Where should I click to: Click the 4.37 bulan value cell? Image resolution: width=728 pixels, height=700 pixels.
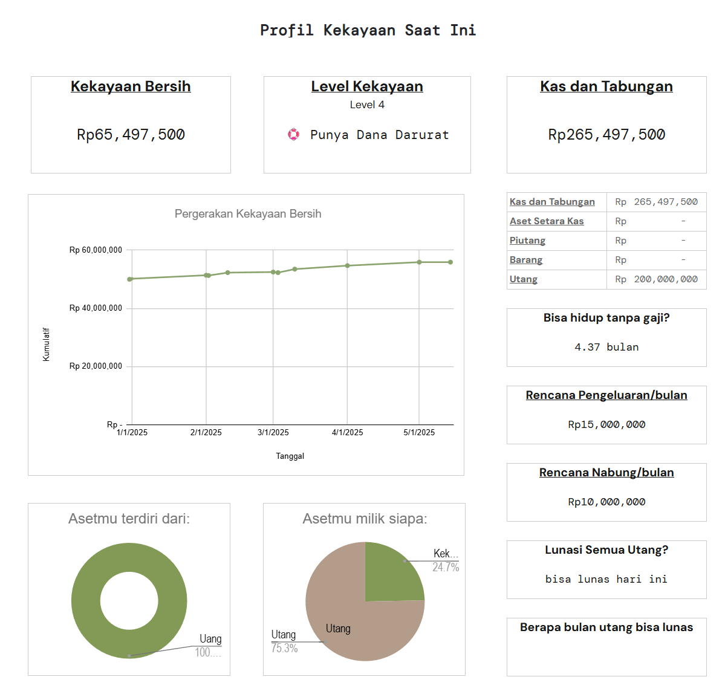(x=606, y=348)
